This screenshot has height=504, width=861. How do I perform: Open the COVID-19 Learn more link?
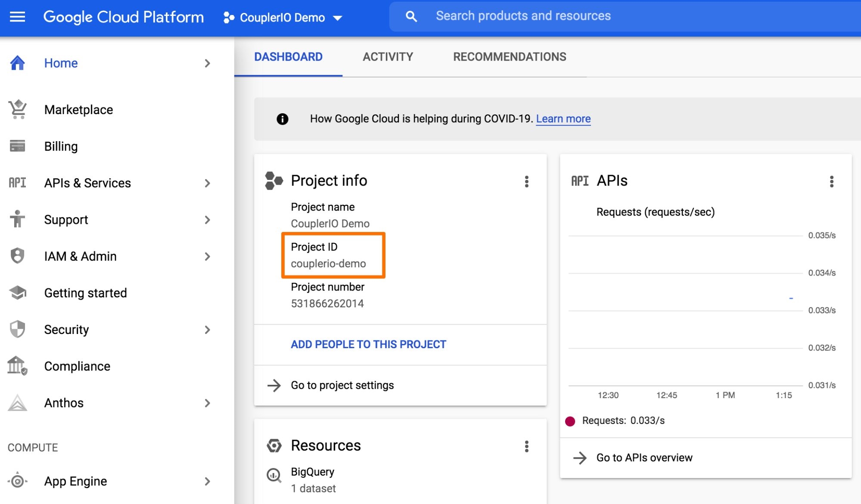pos(563,119)
